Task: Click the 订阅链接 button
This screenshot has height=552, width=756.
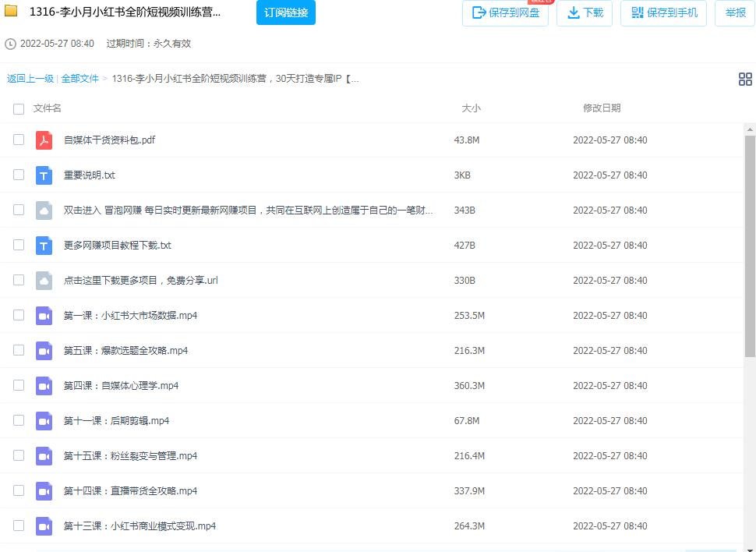Action: 286,12
